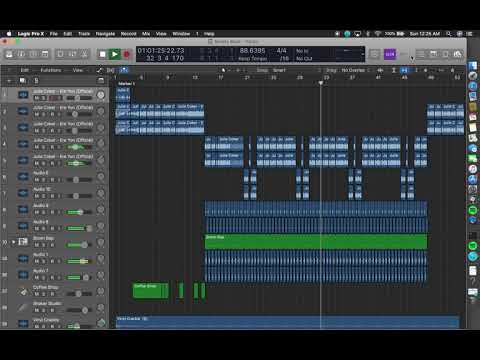The height and width of the screenshot is (360, 480).
Task: Solo the Audio 8 track
Action: click(x=44, y=229)
